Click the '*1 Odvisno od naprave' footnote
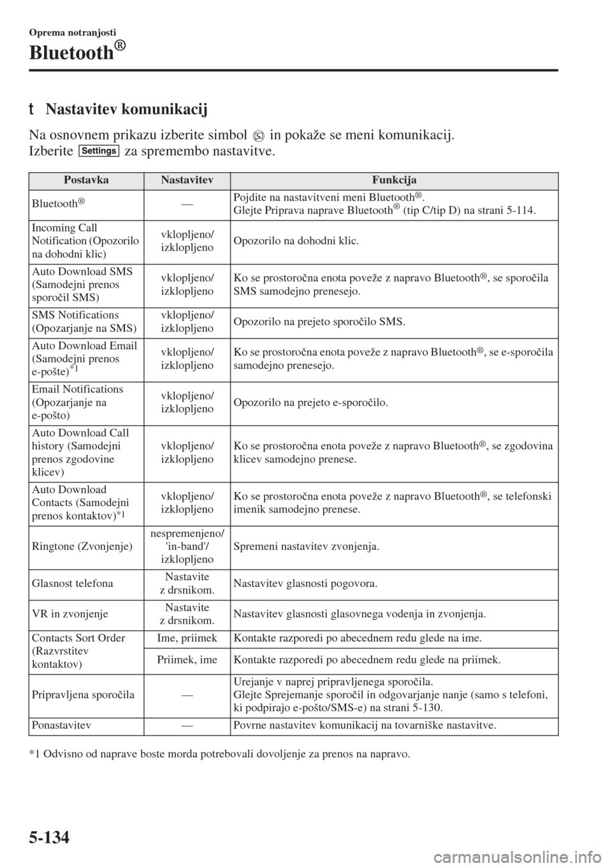Screen dimensions: 612x868 click(x=219, y=755)
